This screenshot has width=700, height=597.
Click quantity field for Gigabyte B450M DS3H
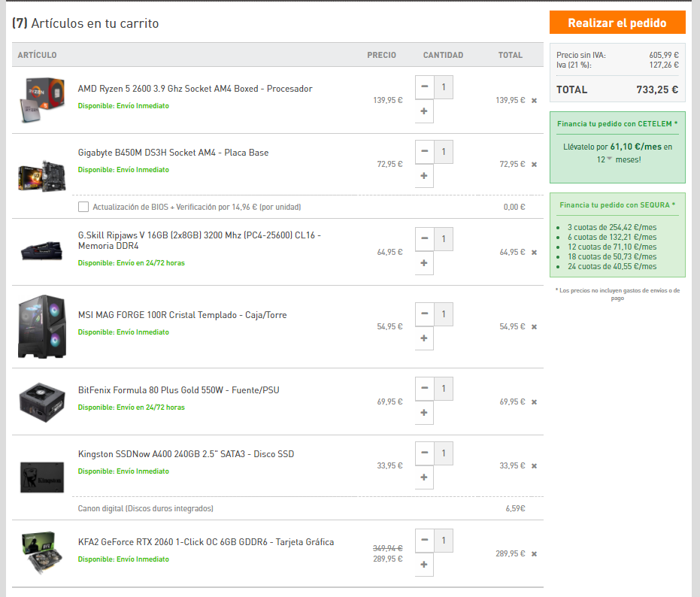[x=444, y=151]
